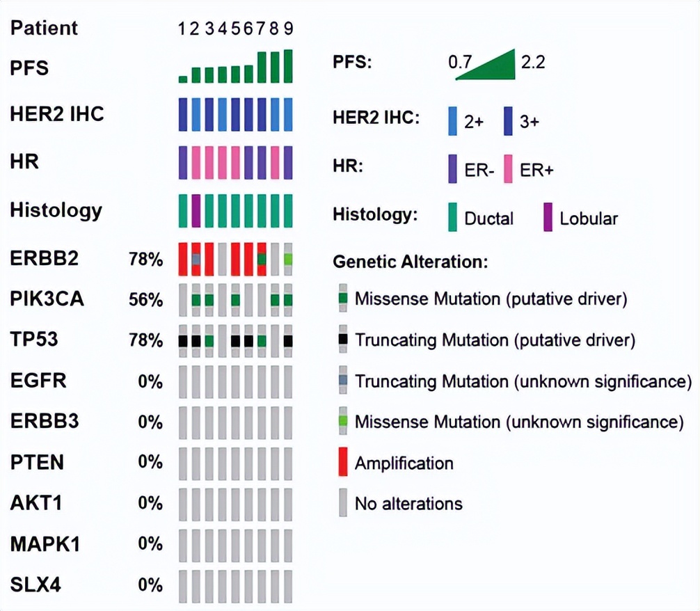700x611 pixels.
Task: Click the ERBB2 gene row label
Action: coord(45,258)
